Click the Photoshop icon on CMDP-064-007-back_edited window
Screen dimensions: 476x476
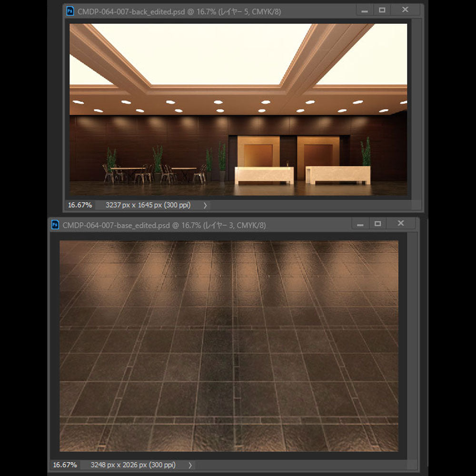pos(70,11)
